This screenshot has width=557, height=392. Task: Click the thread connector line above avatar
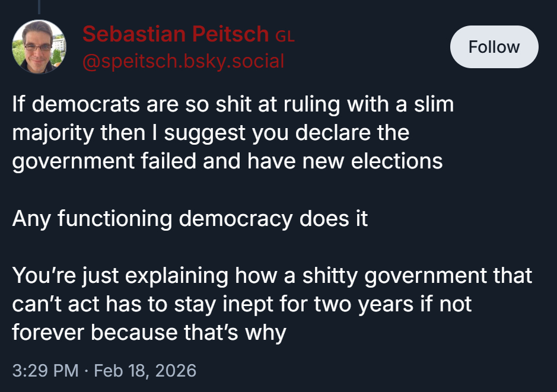click(39, 7)
